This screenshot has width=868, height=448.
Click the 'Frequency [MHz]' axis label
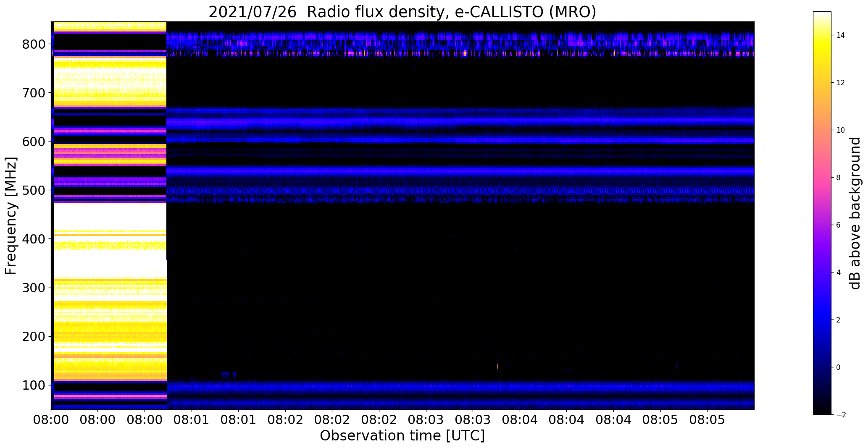tap(11, 216)
